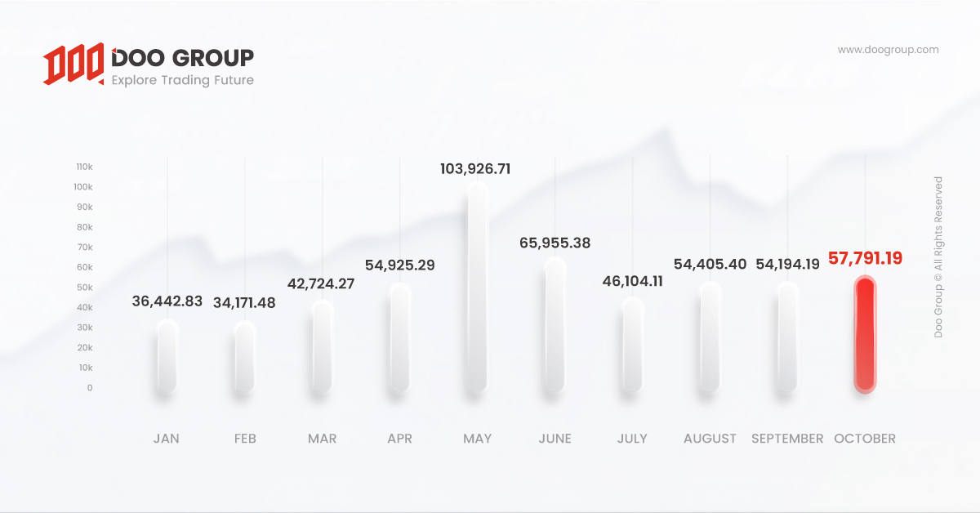Viewport: 980px width, 513px height.
Task: Click the MAR month label
Action: coord(322,439)
